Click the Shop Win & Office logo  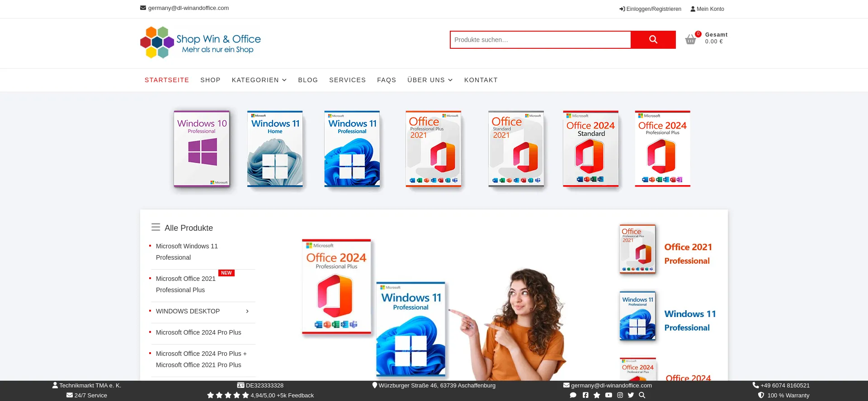click(x=201, y=42)
